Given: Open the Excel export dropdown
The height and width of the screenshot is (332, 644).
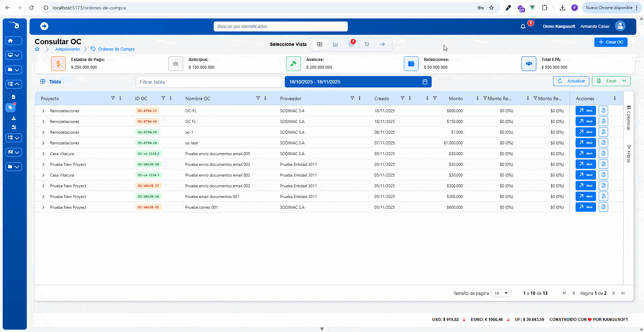Looking at the screenshot, I should point(624,81).
